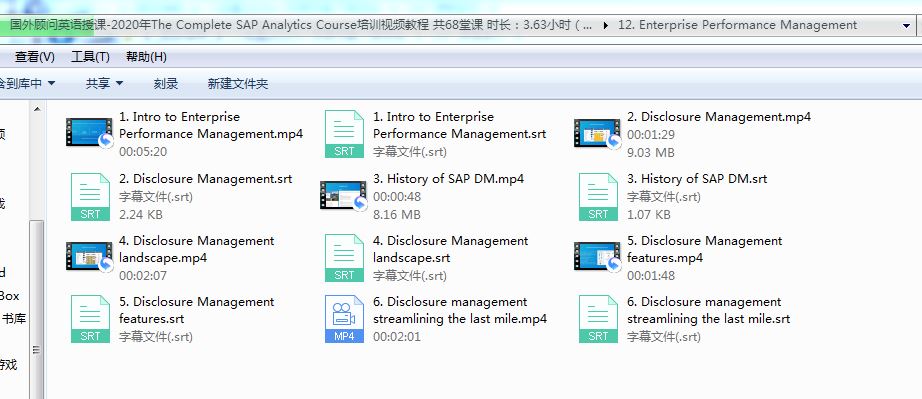The width and height of the screenshot is (922, 399).
Task: Click the navigation pane scroll up arrow
Action: click(x=36, y=109)
